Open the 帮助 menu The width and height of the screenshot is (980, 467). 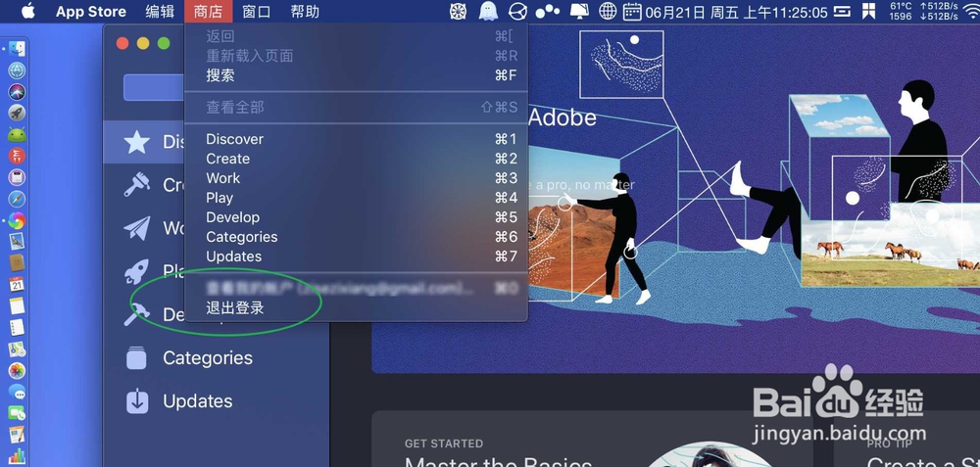coord(305,11)
